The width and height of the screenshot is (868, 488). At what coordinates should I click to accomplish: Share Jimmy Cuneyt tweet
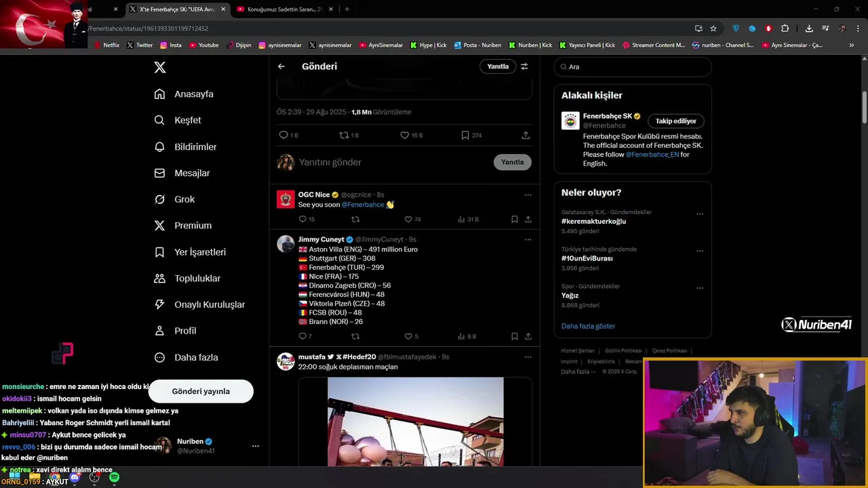[528, 336]
